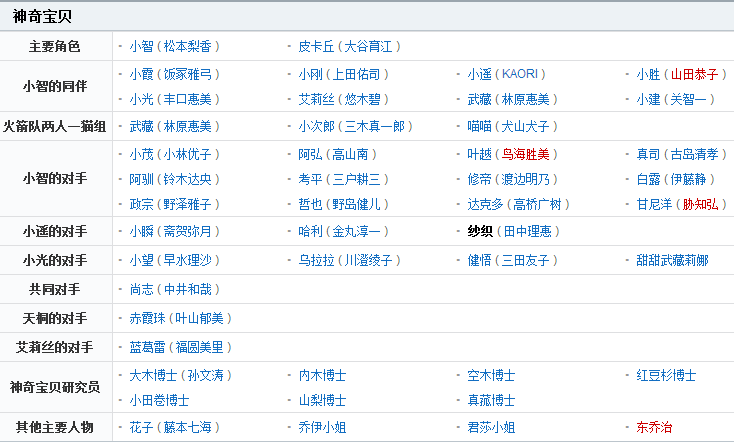Follow the 大谷育江 link
The width and height of the screenshot is (734, 443).
(368, 46)
